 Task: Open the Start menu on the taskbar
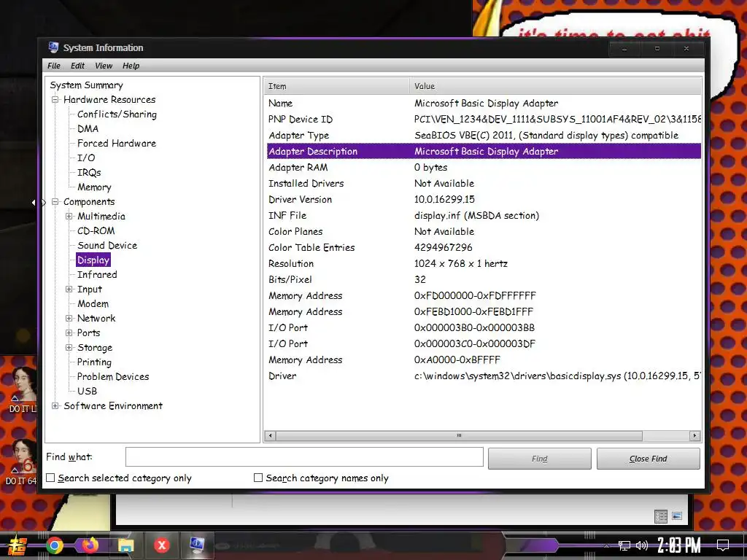pos(17,545)
